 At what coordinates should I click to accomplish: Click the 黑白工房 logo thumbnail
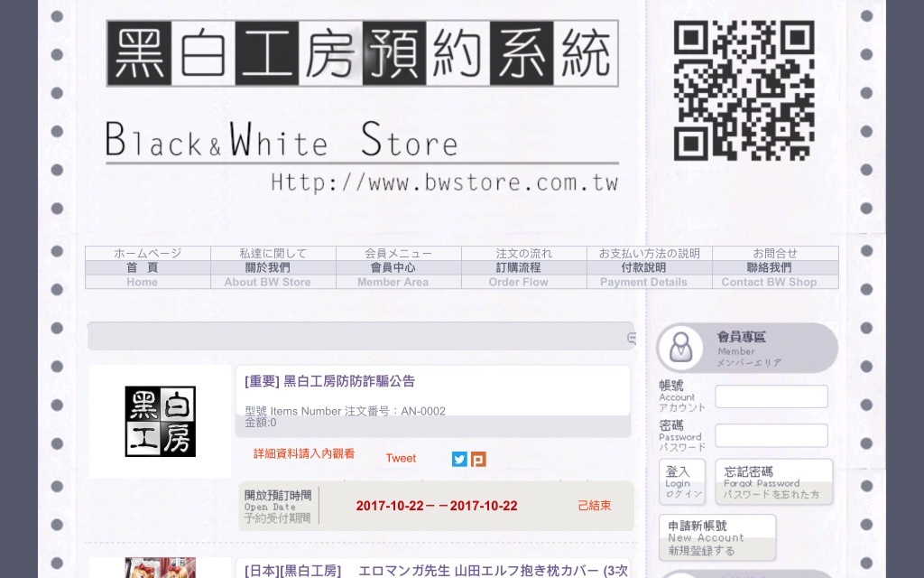161,421
